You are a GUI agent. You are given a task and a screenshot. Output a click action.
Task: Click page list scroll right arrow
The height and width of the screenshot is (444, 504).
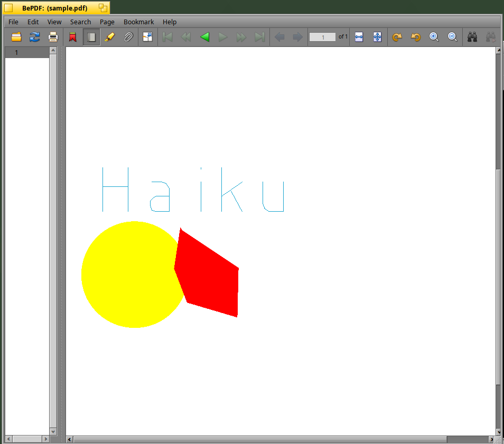45,439
